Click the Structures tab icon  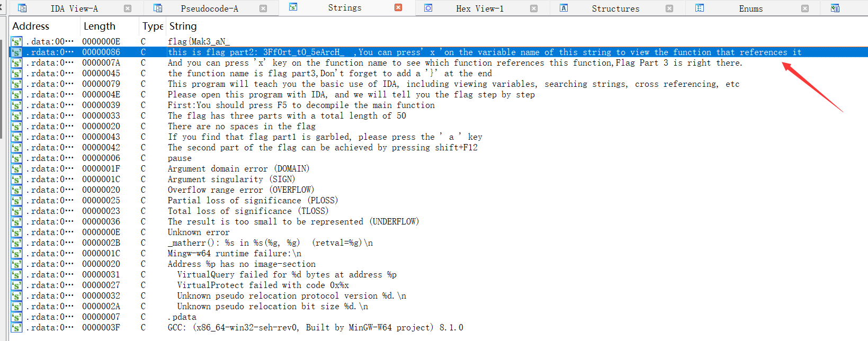point(564,8)
